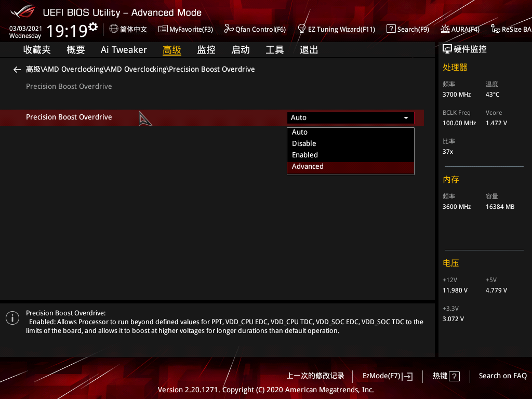Switch to EzMode via F7 button
The image size is (532, 399).
(387, 376)
